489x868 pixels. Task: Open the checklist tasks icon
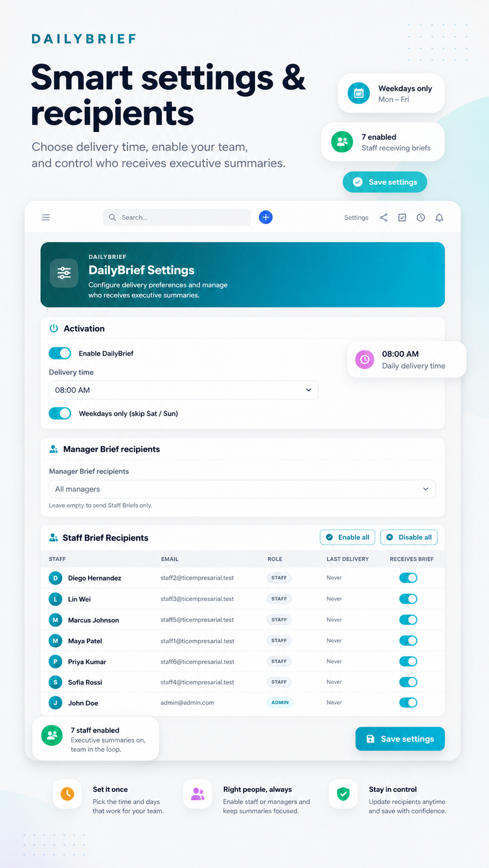click(x=402, y=218)
